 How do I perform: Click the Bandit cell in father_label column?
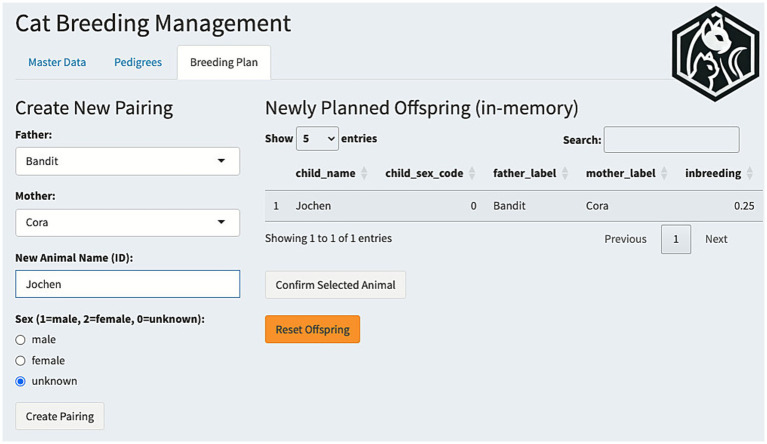pyautogui.click(x=509, y=206)
